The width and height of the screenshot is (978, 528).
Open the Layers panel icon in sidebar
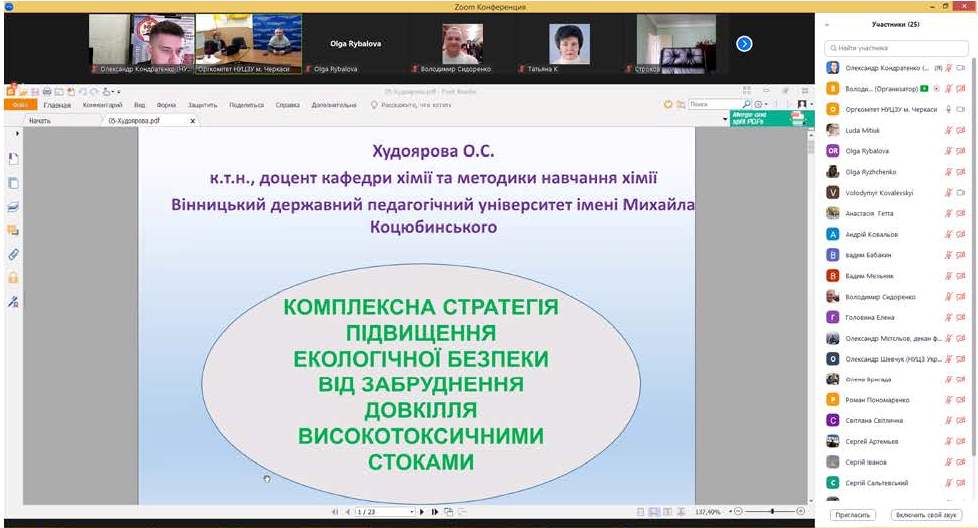coord(14,207)
